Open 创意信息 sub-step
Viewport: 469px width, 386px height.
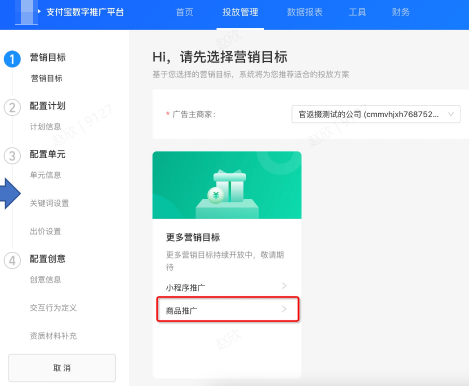tap(45, 279)
